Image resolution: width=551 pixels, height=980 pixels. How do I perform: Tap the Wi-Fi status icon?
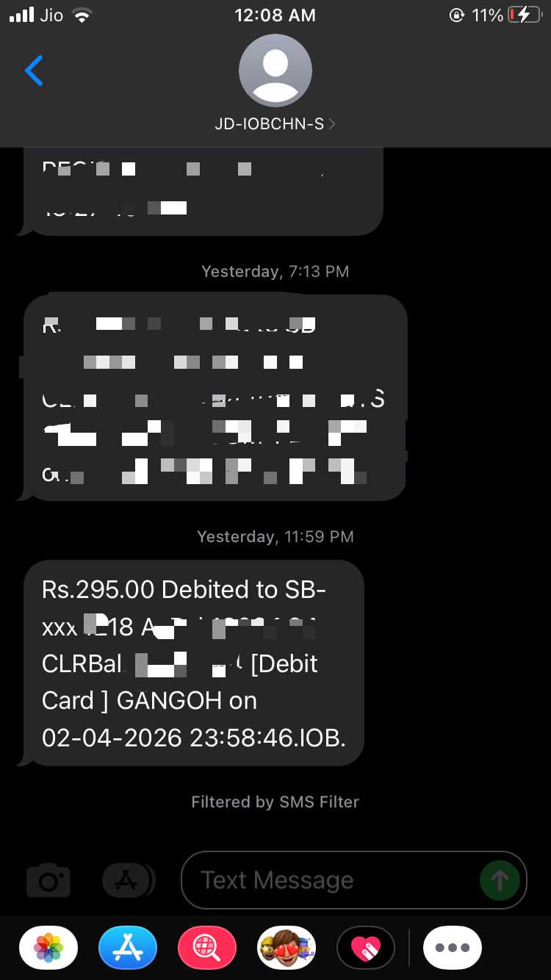pos(81,15)
